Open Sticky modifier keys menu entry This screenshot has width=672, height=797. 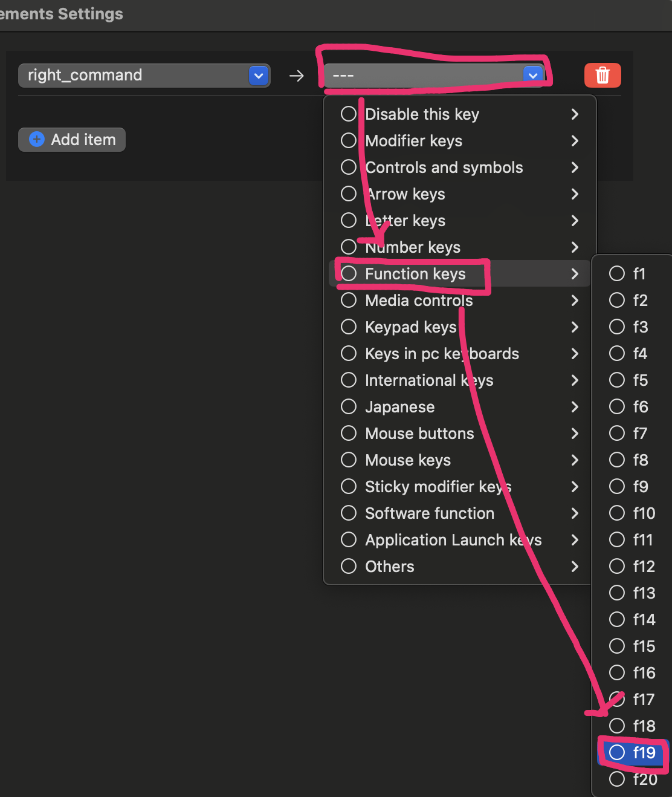click(x=460, y=487)
